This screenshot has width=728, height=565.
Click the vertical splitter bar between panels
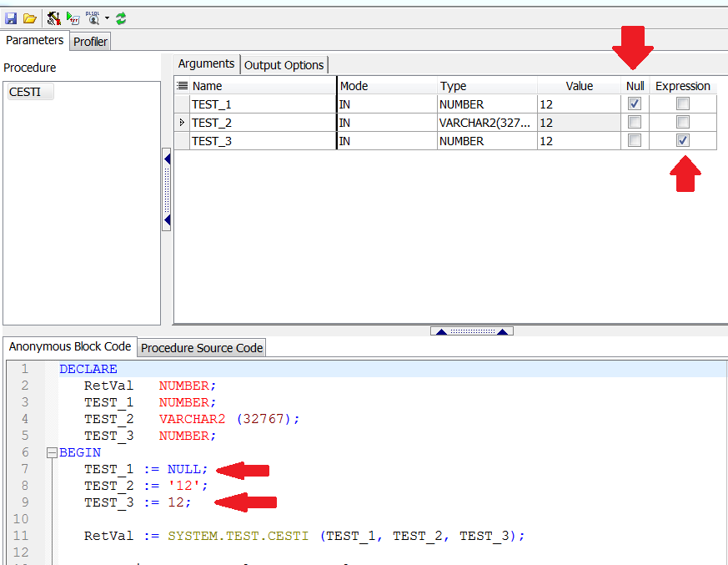pos(167,189)
